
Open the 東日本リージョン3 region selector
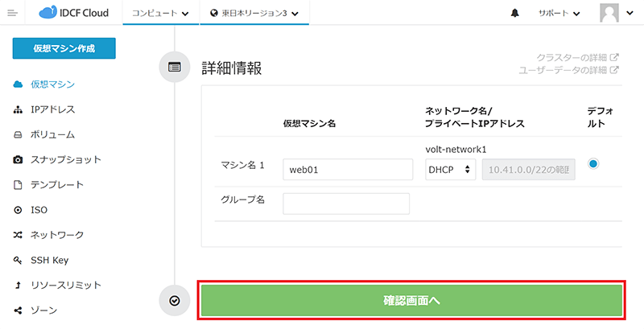point(254,14)
